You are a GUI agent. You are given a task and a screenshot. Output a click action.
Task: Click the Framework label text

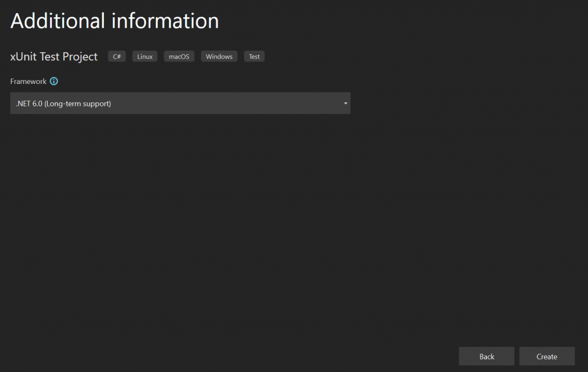[28, 81]
